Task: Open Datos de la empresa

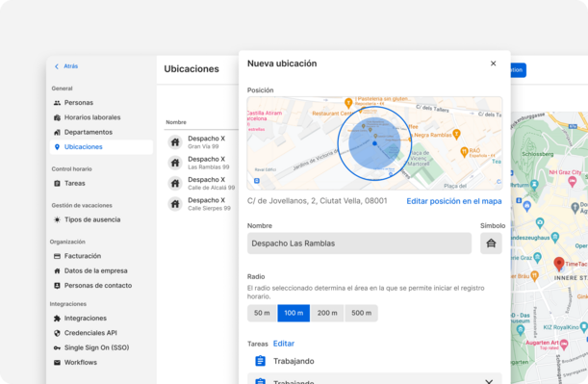Action: 95,270
